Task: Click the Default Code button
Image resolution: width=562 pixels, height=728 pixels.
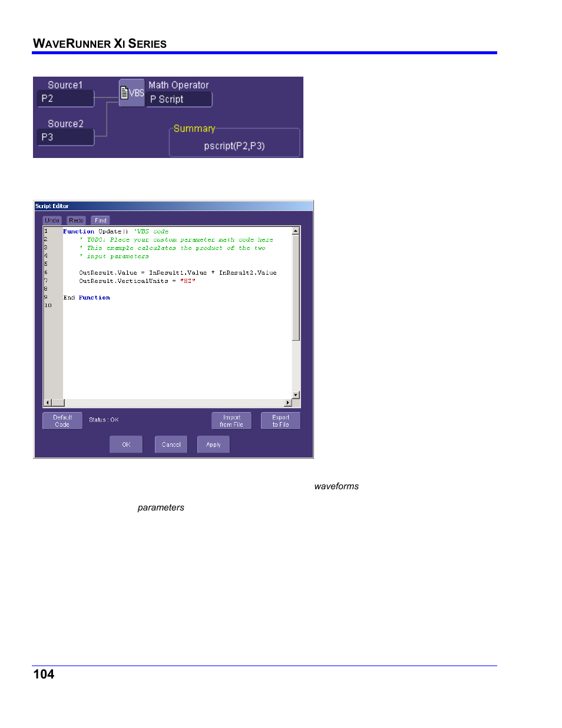Action: coord(62,421)
